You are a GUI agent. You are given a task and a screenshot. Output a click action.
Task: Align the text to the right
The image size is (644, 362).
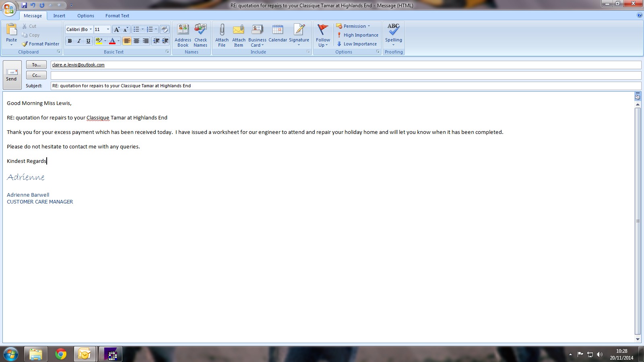tap(146, 41)
